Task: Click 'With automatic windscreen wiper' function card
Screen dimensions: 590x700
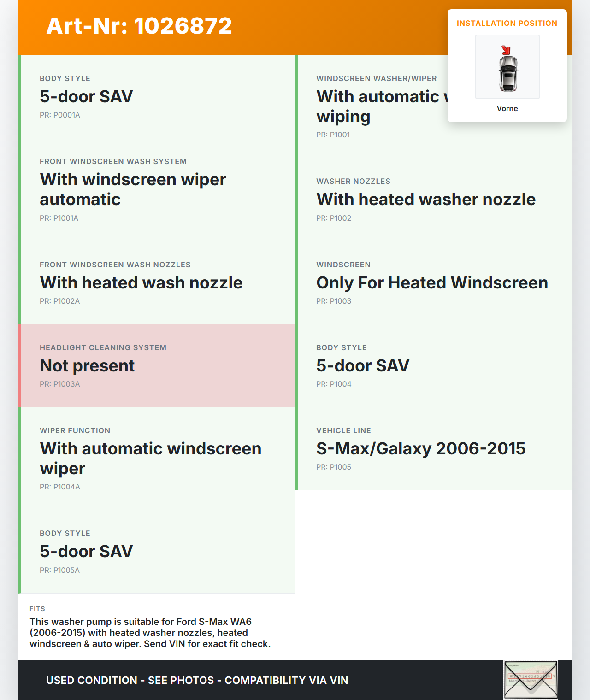Action: pyautogui.click(x=150, y=458)
